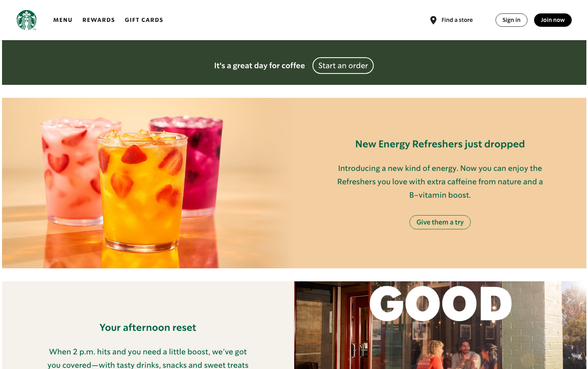Go to GIFT CARDS page
588x369 pixels.
point(144,20)
